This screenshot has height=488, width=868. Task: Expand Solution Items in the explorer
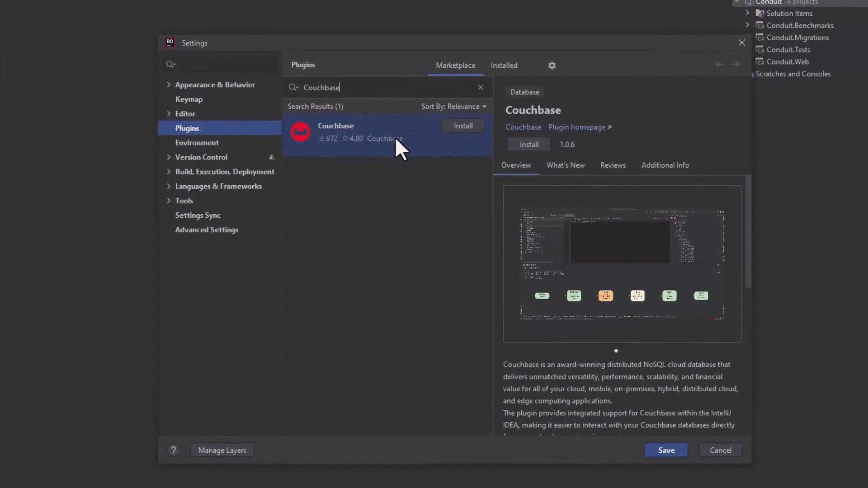click(747, 13)
